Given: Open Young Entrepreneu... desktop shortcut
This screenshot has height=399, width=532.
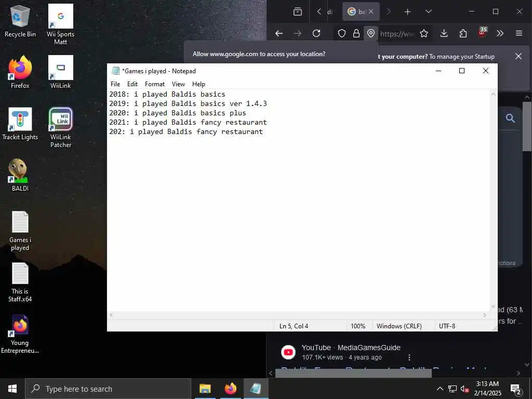Looking at the screenshot, I should (x=20, y=334).
